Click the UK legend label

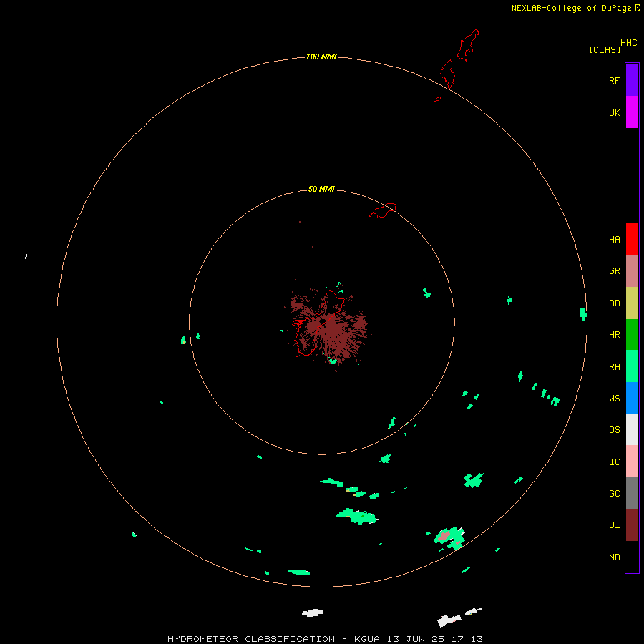coord(614,112)
